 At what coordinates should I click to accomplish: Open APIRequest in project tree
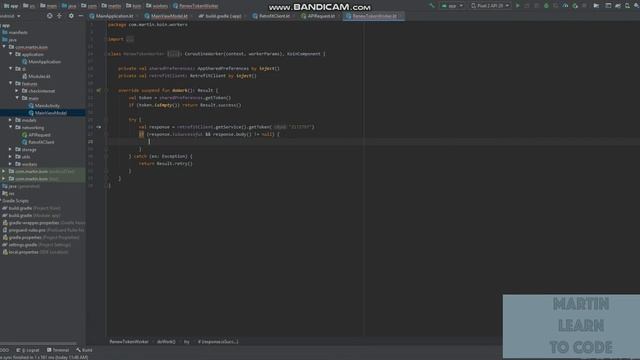36,135
